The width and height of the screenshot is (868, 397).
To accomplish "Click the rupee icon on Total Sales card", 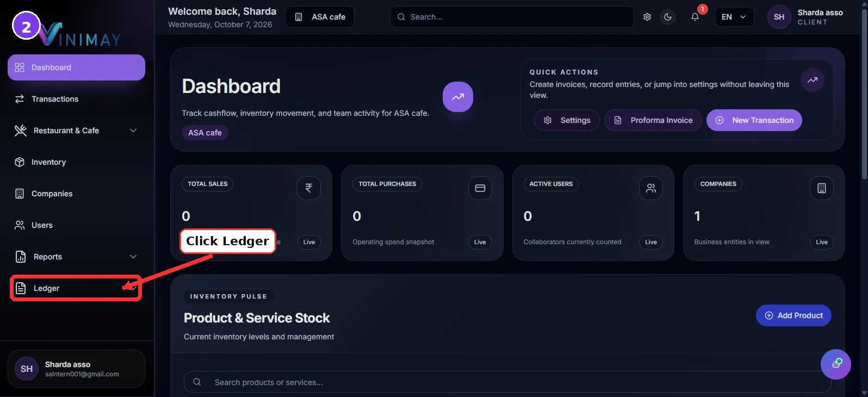I will pyautogui.click(x=309, y=188).
